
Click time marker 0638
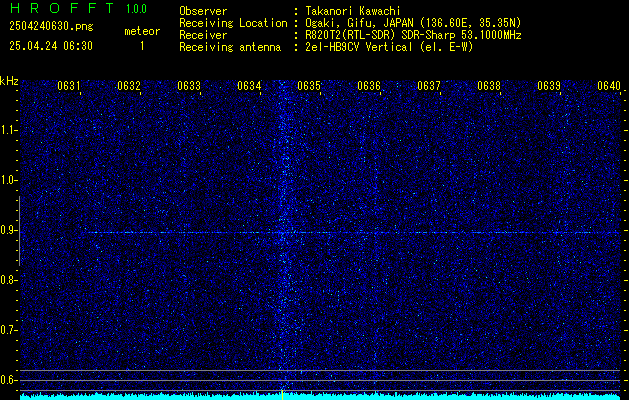[x=489, y=86]
